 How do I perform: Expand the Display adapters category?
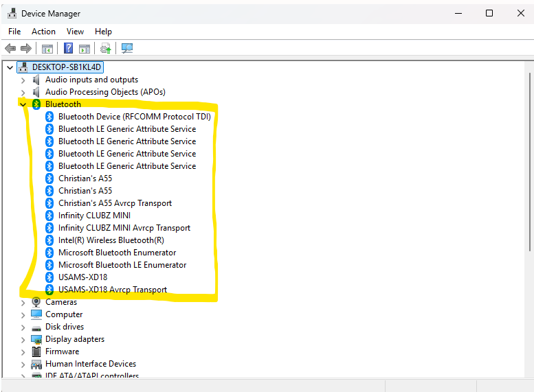pos(23,340)
